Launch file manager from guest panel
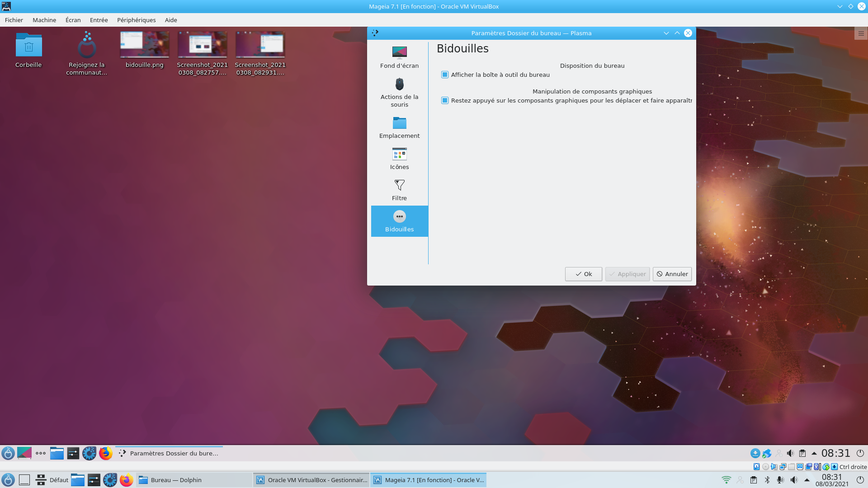868x488 pixels. tap(57, 453)
